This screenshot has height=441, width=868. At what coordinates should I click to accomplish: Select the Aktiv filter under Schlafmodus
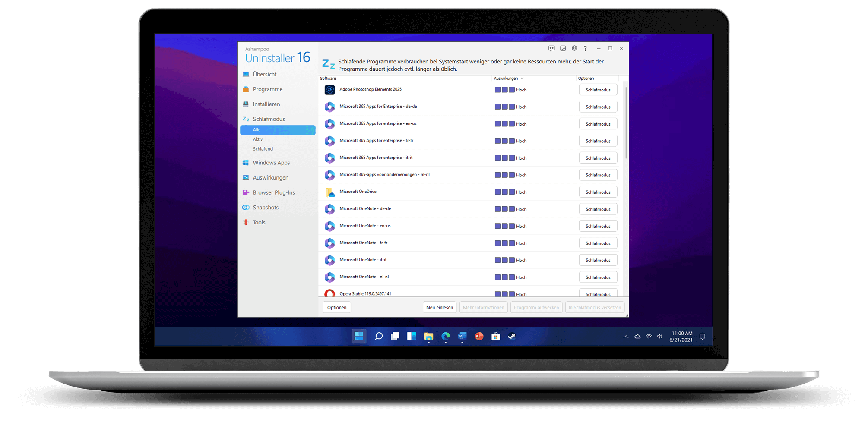tap(258, 139)
